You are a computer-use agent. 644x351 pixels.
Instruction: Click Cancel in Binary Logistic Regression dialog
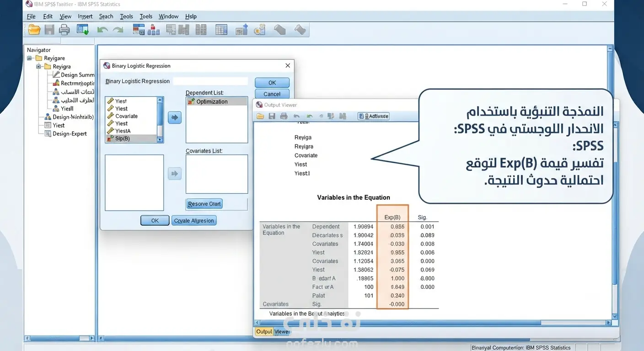272,94
